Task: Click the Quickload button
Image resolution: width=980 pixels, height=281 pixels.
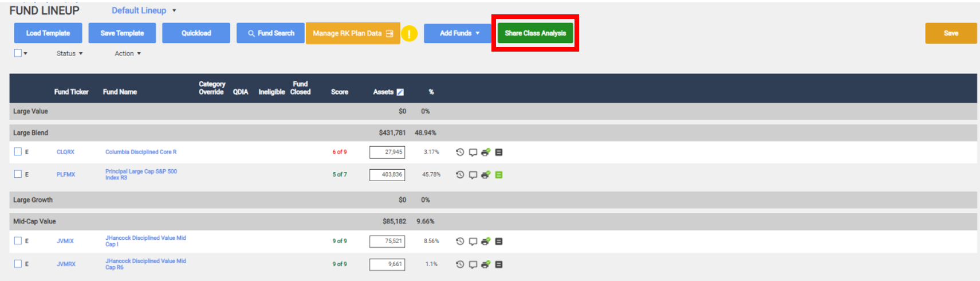Action: click(196, 33)
